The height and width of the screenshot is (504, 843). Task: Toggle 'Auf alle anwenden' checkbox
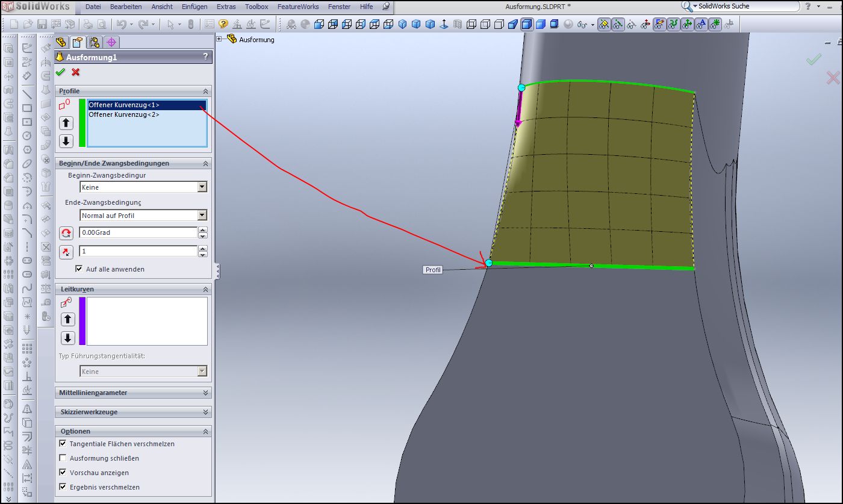tap(79, 269)
